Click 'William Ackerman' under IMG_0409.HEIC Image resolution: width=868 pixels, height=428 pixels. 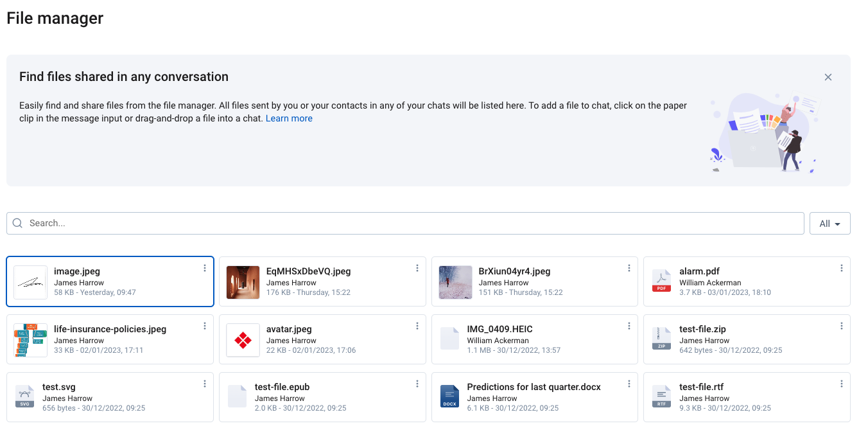click(x=498, y=341)
